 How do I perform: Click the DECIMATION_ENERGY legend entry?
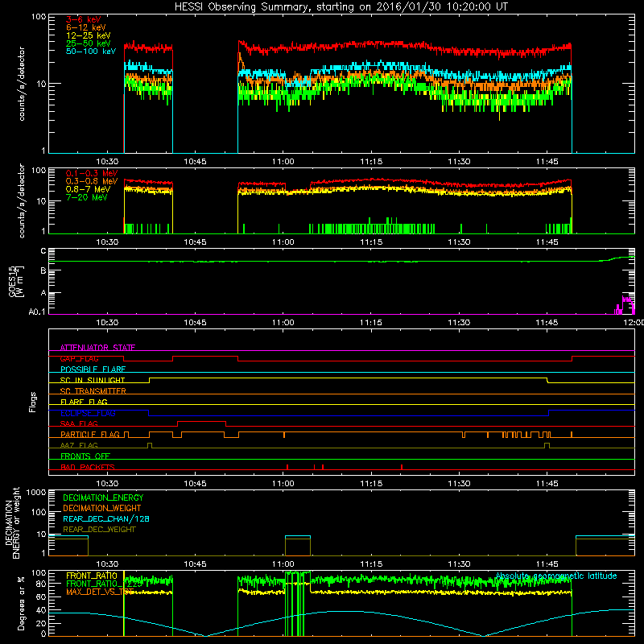[103, 497]
